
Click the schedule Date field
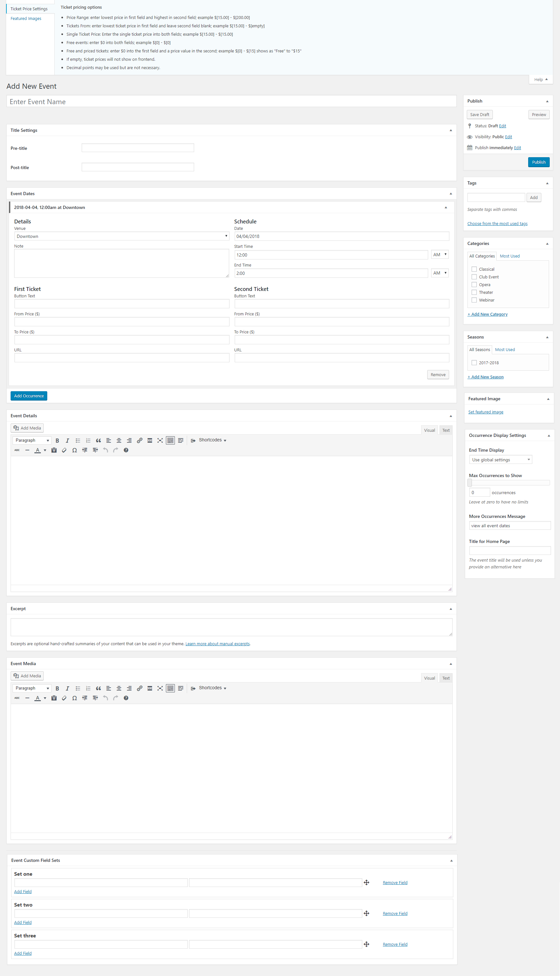point(341,236)
